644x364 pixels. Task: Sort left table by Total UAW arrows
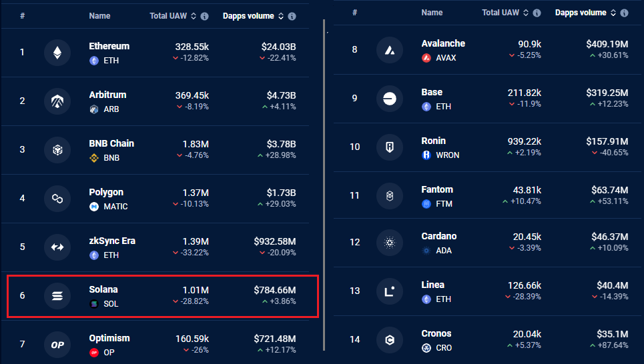tap(194, 16)
